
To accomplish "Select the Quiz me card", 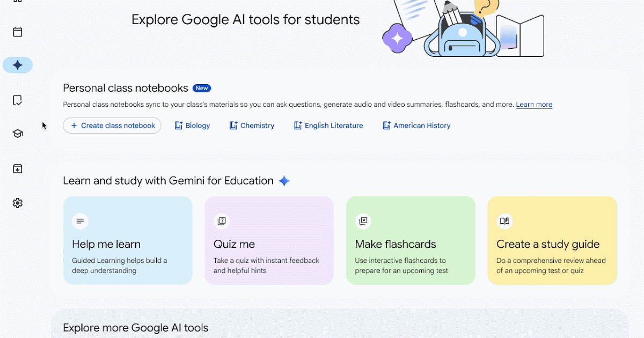I will pos(269,240).
